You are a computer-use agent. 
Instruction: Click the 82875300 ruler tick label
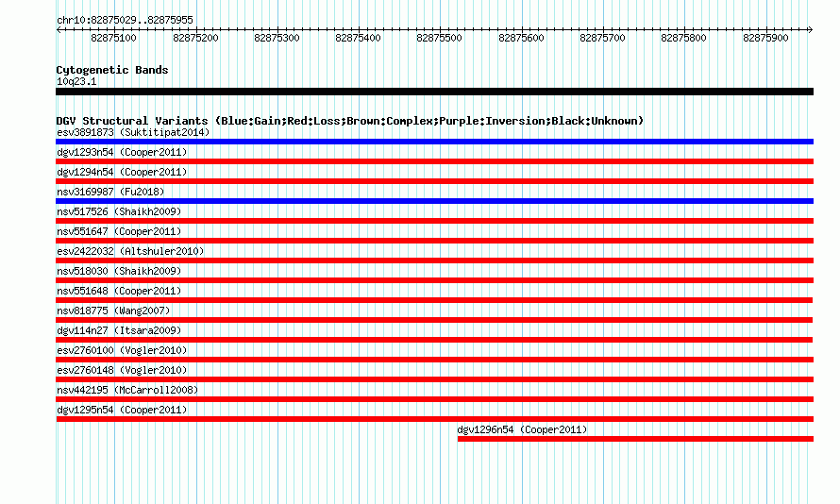pyautogui.click(x=277, y=38)
